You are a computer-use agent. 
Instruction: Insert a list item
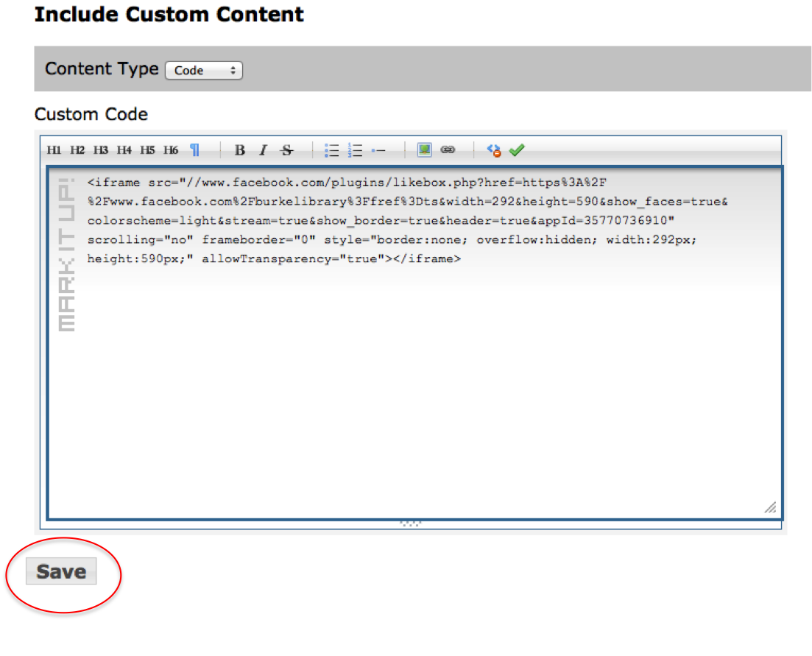point(378,151)
